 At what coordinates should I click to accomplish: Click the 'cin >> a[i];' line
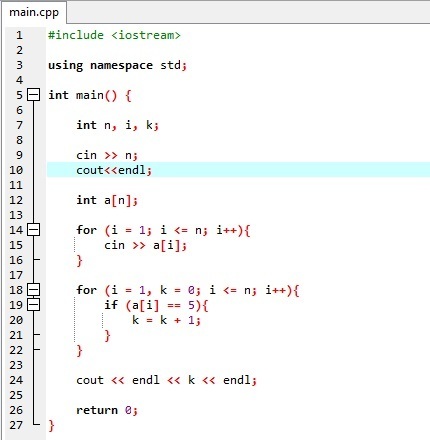[145, 245]
